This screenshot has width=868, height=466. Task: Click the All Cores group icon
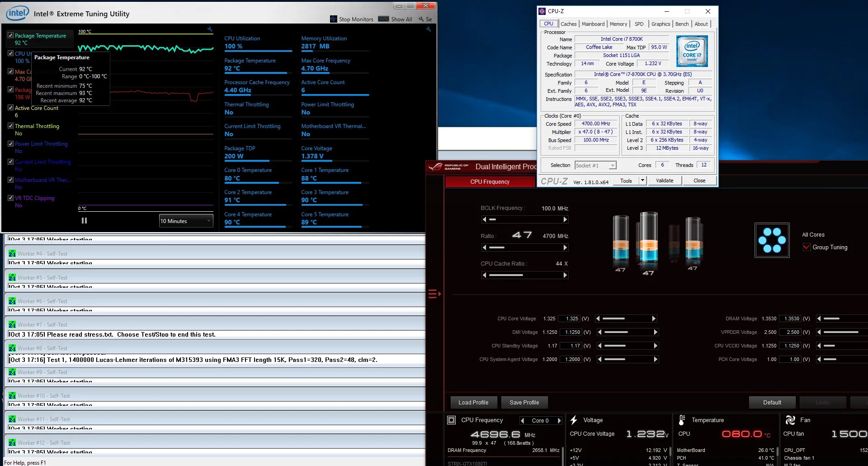(772, 240)
